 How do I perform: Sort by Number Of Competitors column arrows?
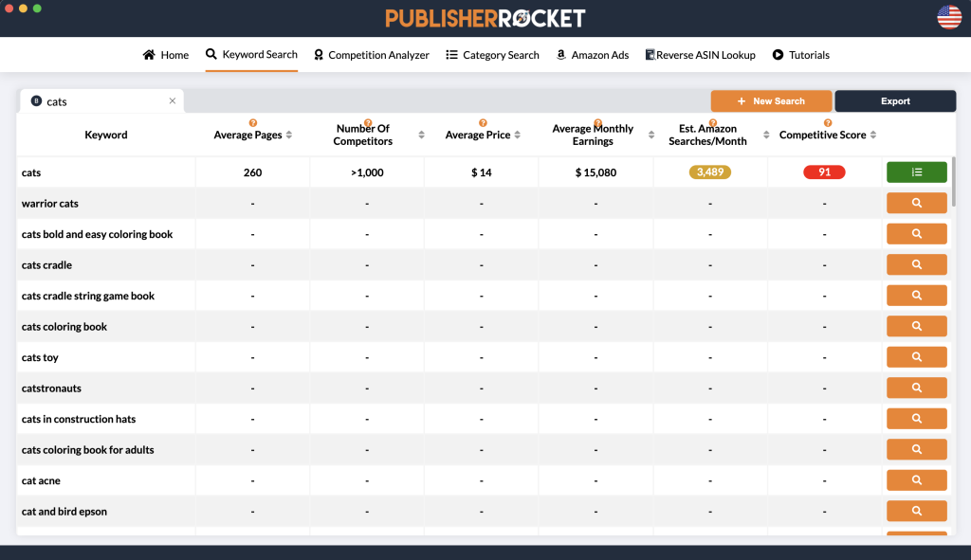tap(419, 135)
